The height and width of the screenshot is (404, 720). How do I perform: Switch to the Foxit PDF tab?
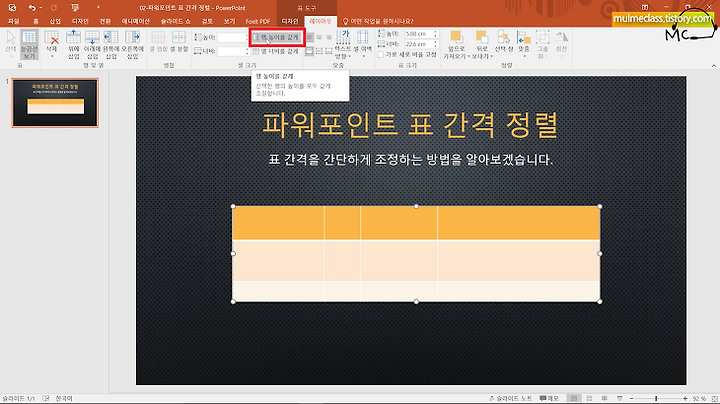[x=258, y=21]
